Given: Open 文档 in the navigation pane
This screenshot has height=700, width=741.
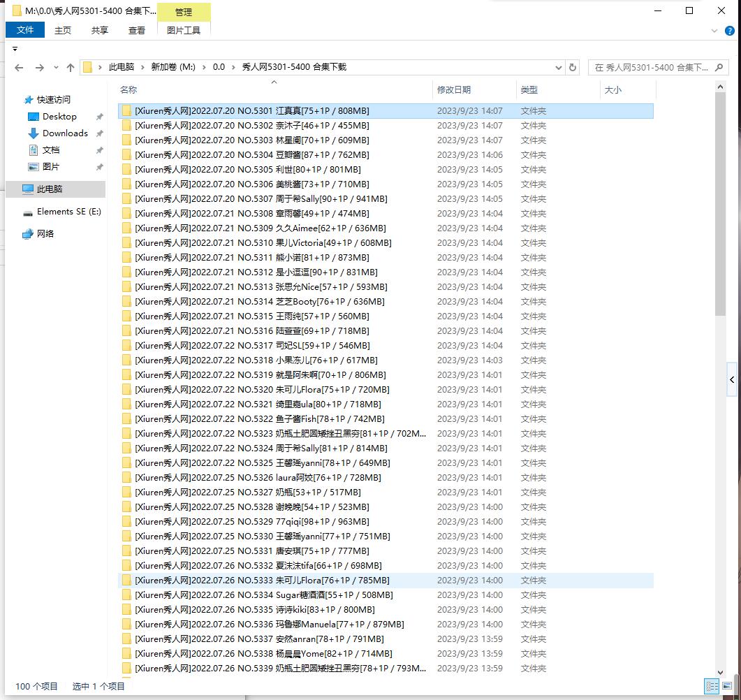Looking at the screenshot, I should [x=50, y=150].
